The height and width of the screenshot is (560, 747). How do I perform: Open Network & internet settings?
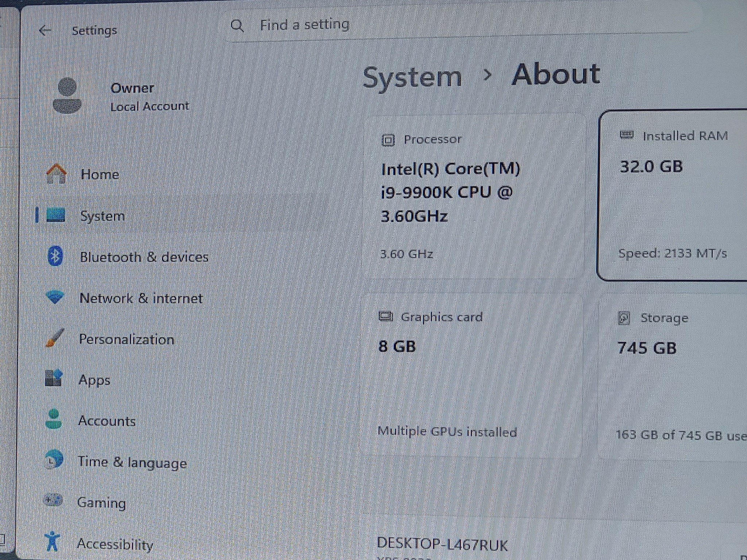(141, 299)
